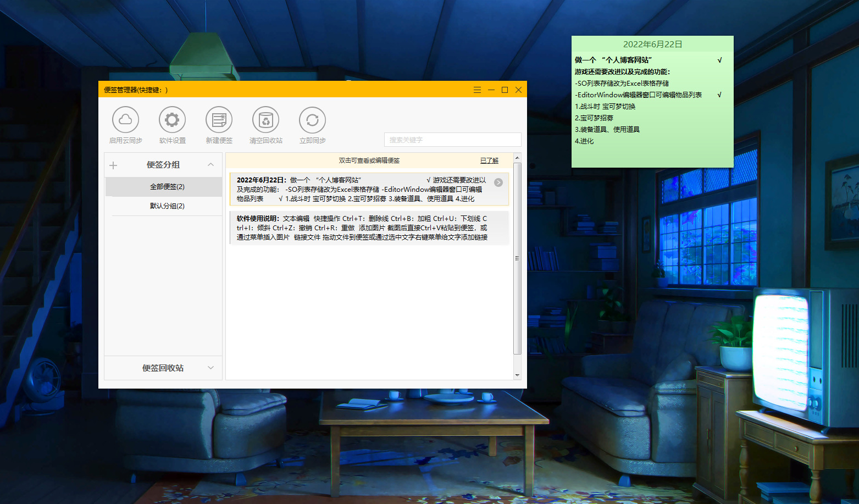
Task: Click the 双击可查看或编辑便签 tip text
Action: [x=369, y=160]
